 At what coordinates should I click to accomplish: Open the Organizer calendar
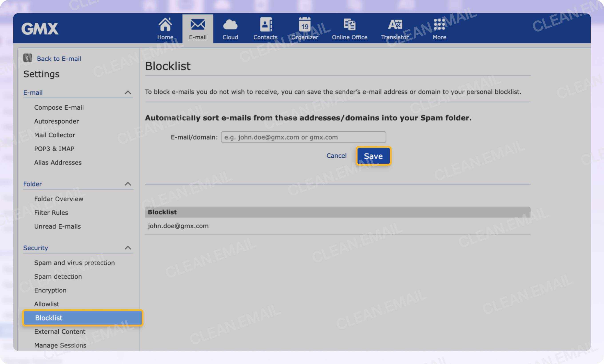point(305,29)
